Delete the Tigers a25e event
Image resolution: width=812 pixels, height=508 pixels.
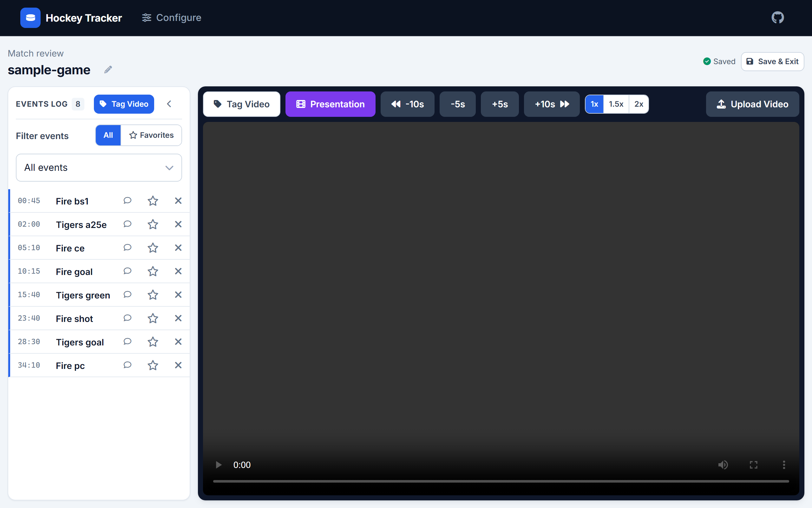178,224
